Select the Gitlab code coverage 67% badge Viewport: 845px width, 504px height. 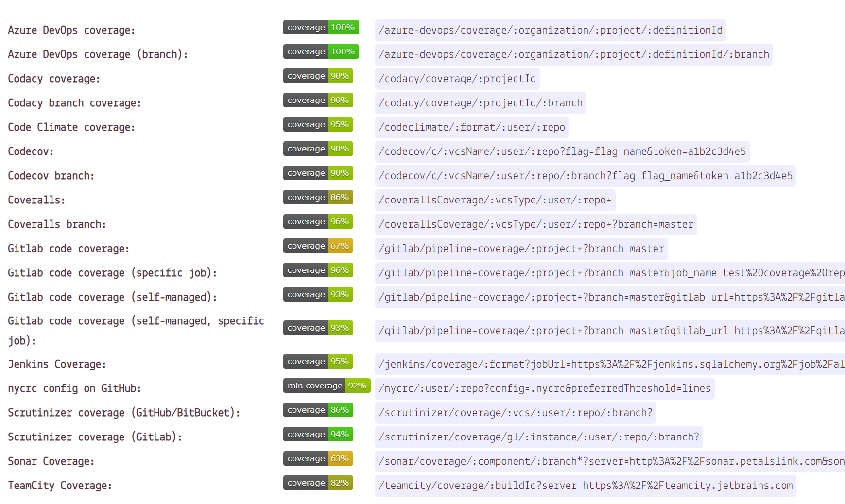[318, 246]
